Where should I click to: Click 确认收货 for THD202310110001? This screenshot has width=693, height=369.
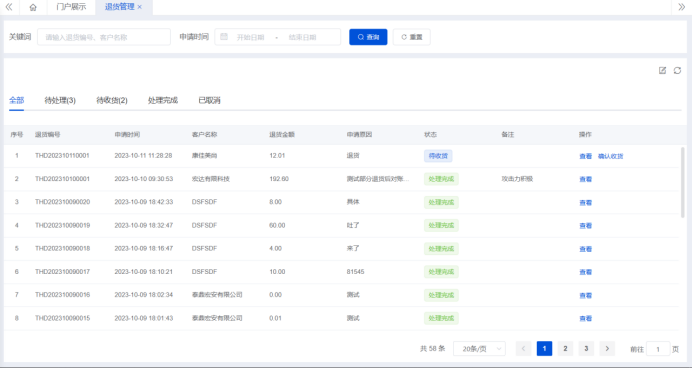tap(610, 156)
